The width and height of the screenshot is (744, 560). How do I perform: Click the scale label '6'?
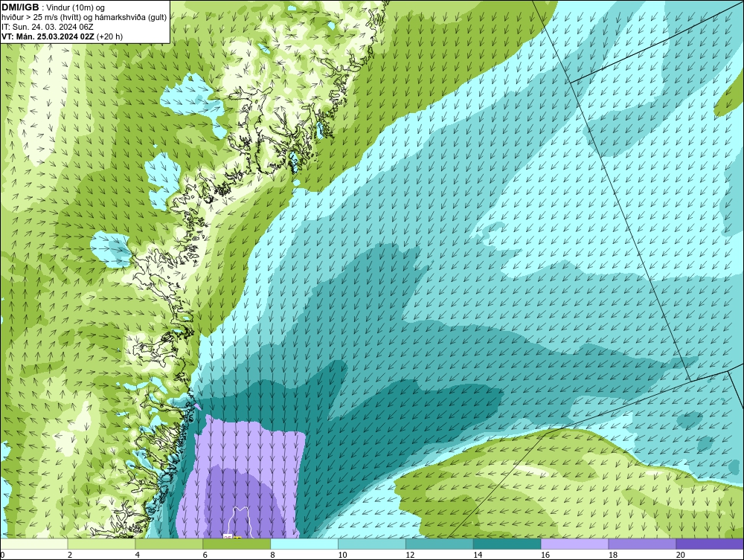click(x=205, y=555)
